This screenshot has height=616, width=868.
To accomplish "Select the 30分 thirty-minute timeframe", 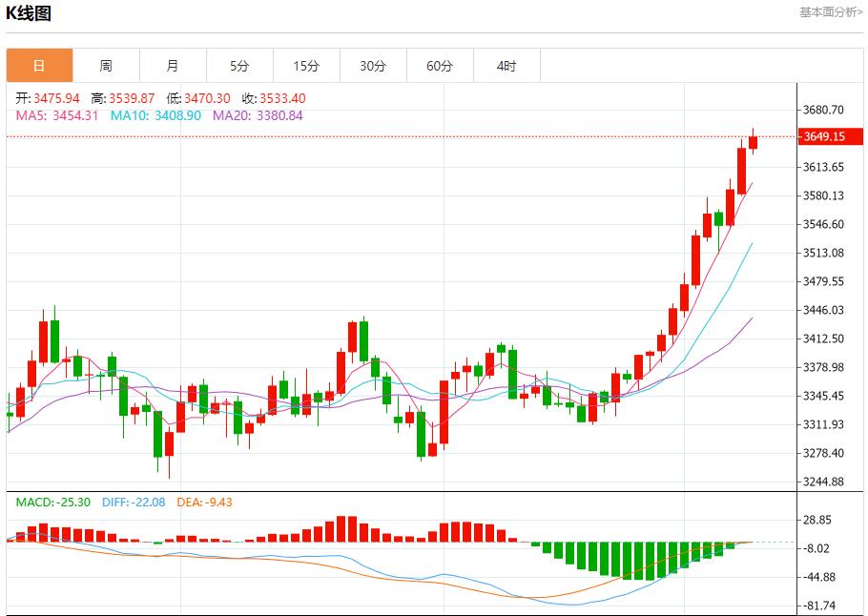I will point(373,65).
